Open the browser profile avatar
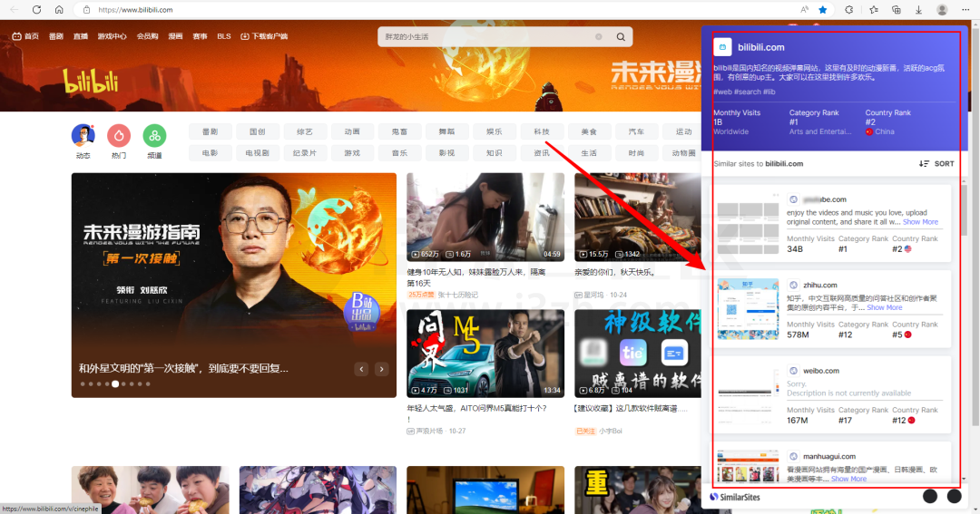This screenshot has height=514, width=980. [x=943, y=9]
